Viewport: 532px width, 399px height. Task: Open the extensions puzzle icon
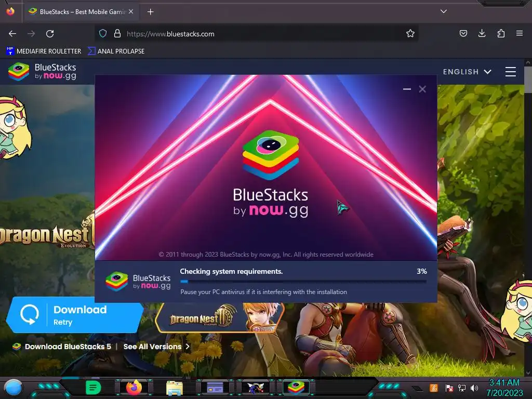click(x=501, y=33)
